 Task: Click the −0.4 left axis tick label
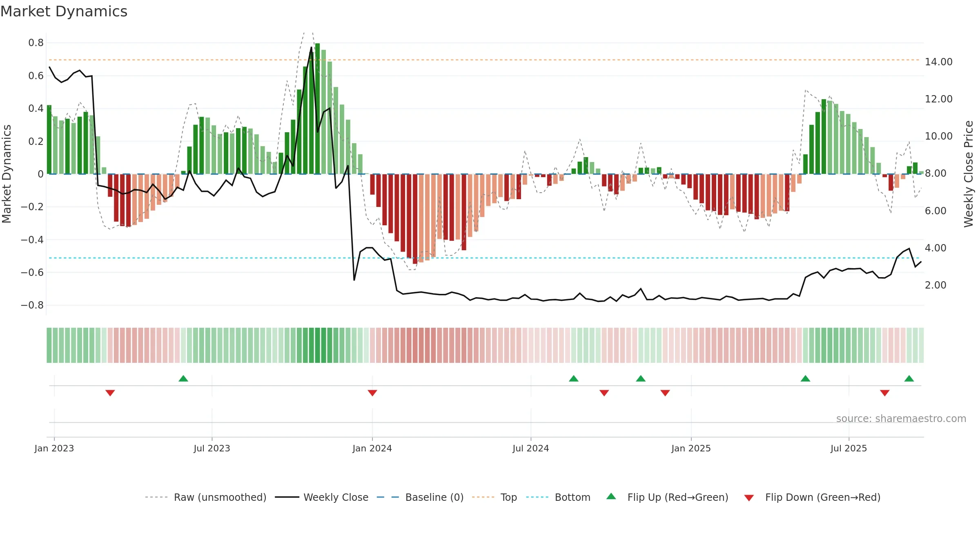pyautogui.click(x=32, y=240)
